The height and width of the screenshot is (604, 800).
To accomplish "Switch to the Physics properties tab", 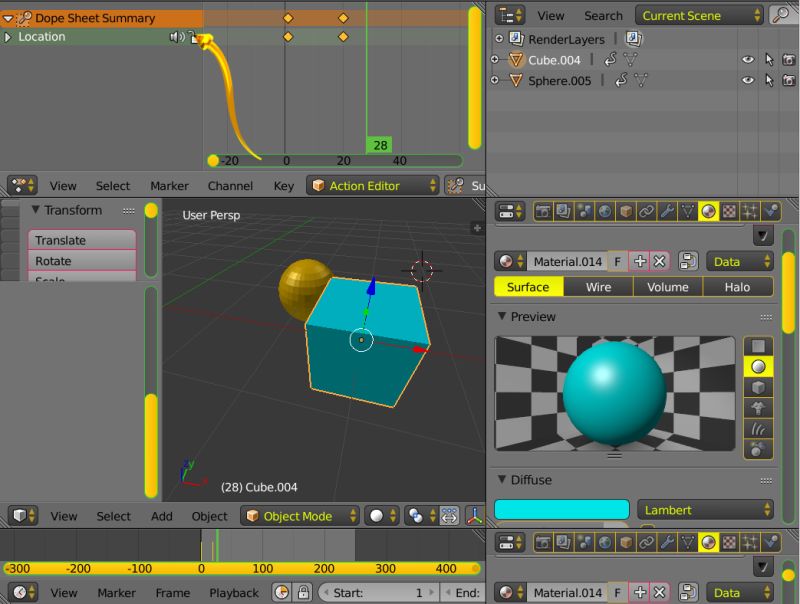I will tap(771, 211).
